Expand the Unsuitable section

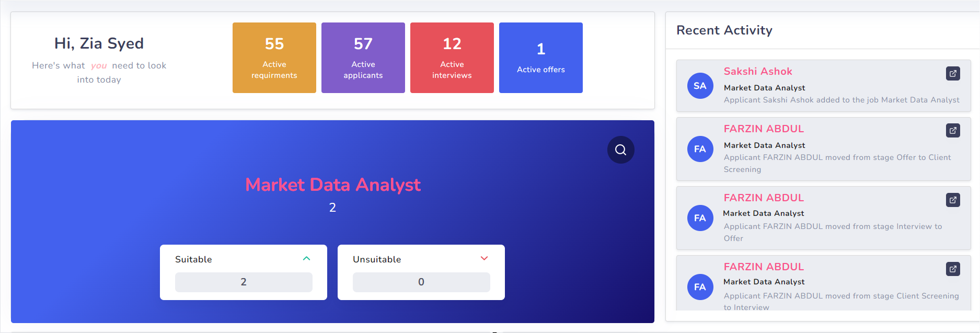[485, 258]
